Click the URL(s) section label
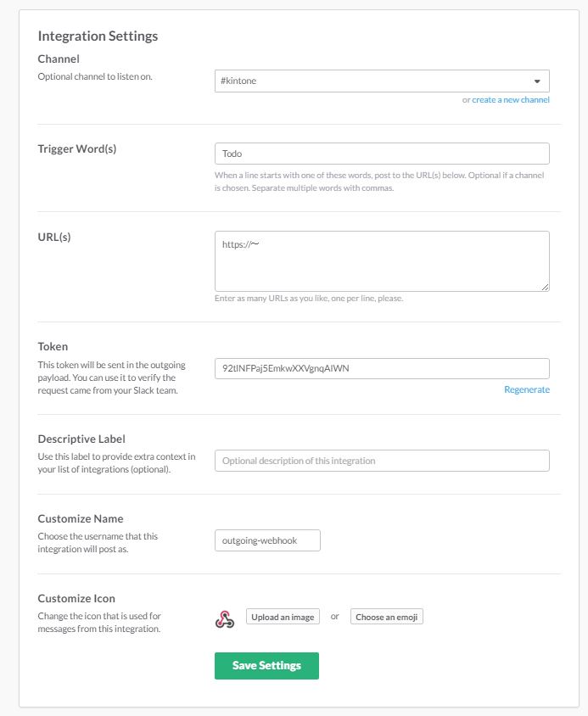588x716 pixels. [x=54, y=237]
